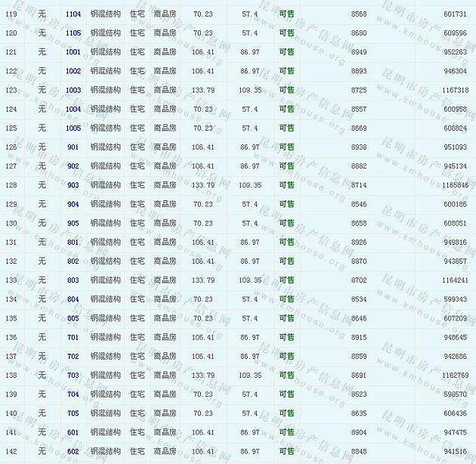This screenshot has width=476, height=464.
Task: Open room 903 link
Action: point(73,185)
